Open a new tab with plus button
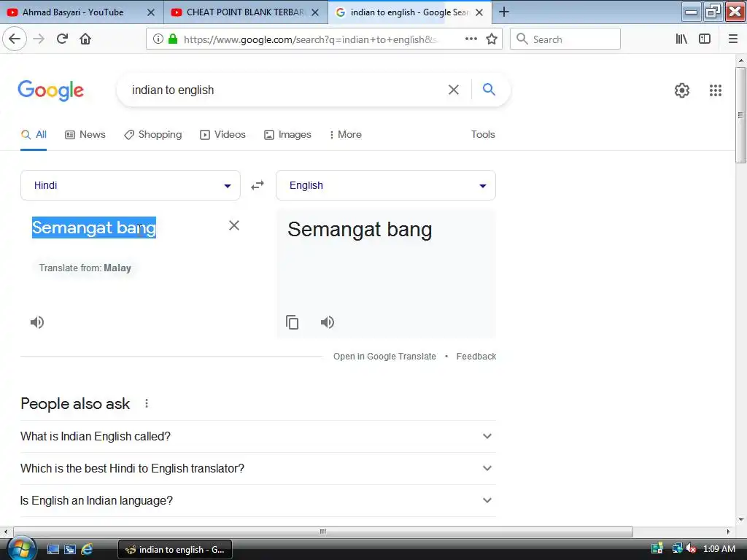The image size is (747, 560). [503, 12]
